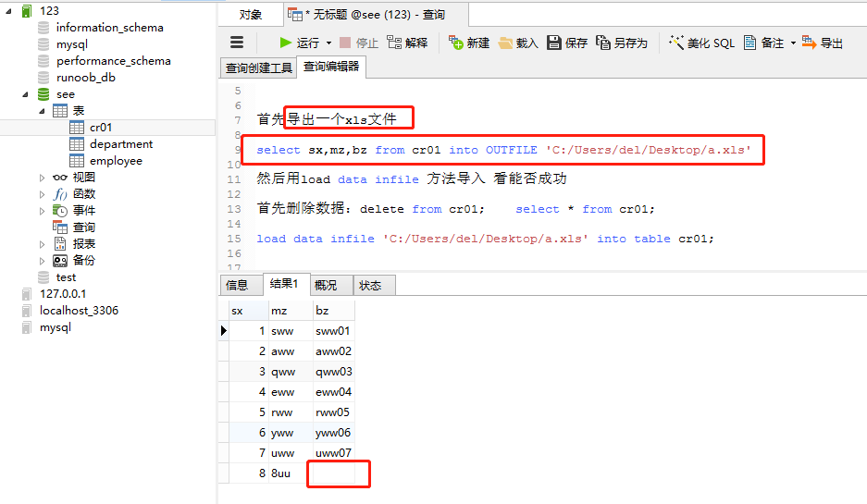Open the hamburger menu icon in toolbar
This screenshot has height=504, width=867.
(237, 43)
